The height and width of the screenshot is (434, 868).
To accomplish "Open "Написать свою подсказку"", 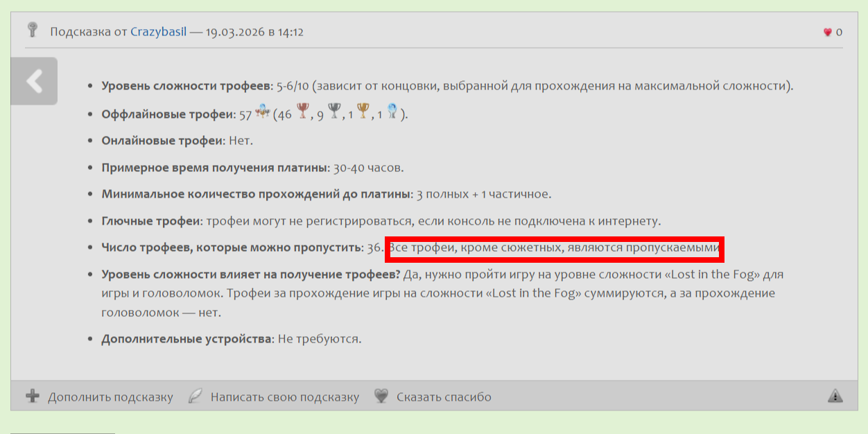I will 285,397.
